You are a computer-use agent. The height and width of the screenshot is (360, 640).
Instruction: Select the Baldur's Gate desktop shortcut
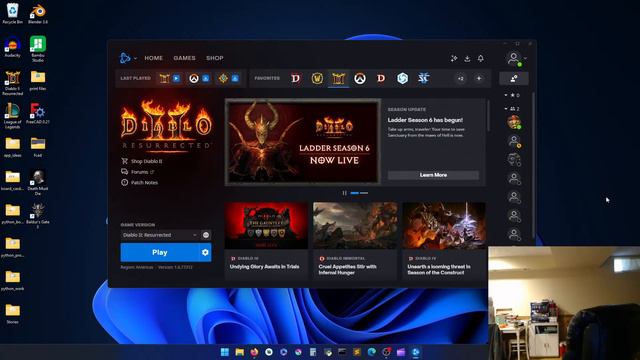(x=38, y=216)
